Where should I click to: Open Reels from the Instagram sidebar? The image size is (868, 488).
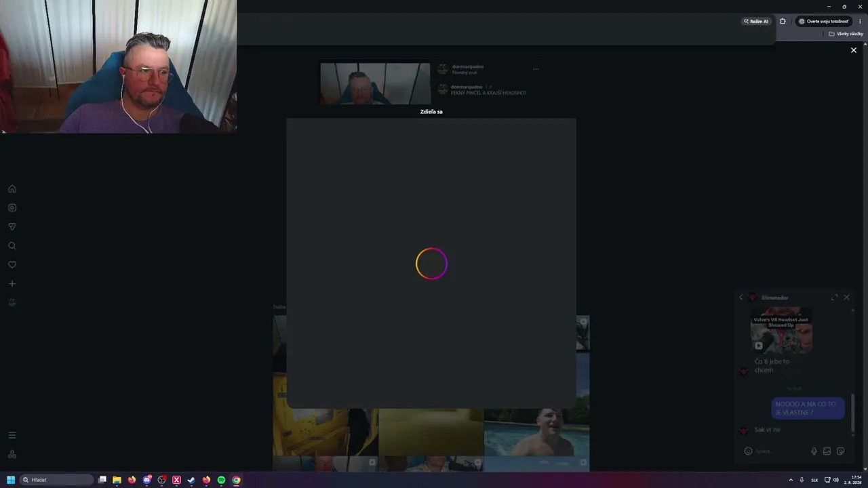[12, 208]
